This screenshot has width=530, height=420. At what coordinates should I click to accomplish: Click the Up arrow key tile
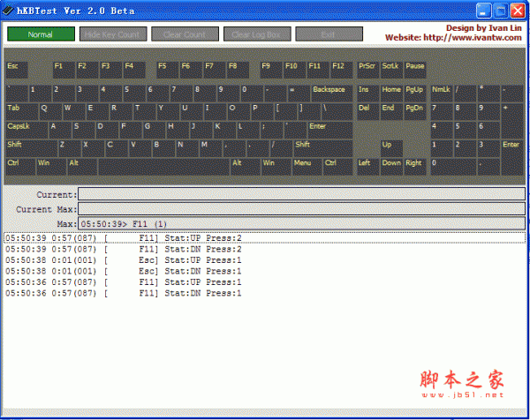coord(391,148)
